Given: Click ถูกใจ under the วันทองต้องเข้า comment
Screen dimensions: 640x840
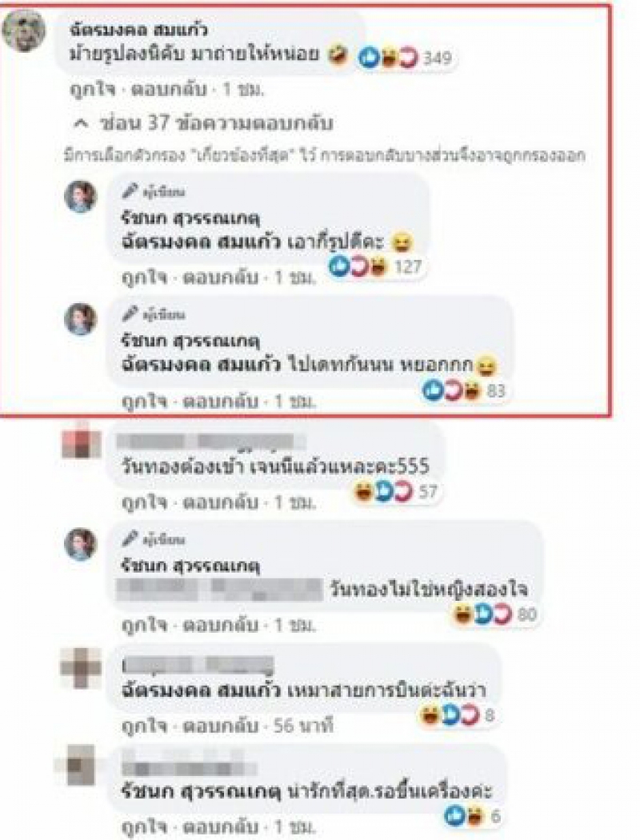Looking at the screenshot, I should 145,502.
